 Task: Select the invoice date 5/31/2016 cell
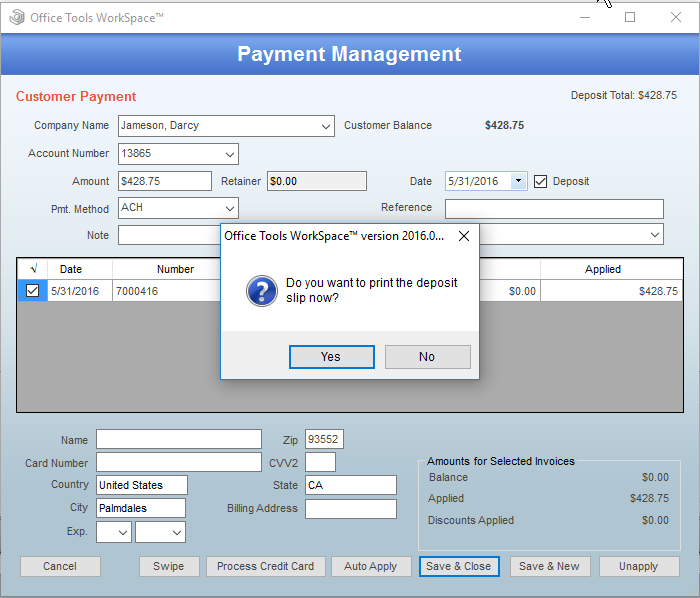pyautogui.click(x=80, y=291)
